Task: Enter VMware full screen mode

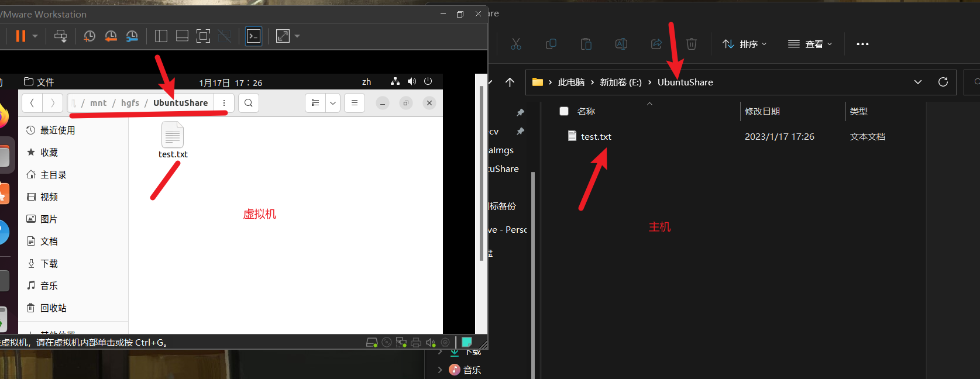Action: pos(203,36)
